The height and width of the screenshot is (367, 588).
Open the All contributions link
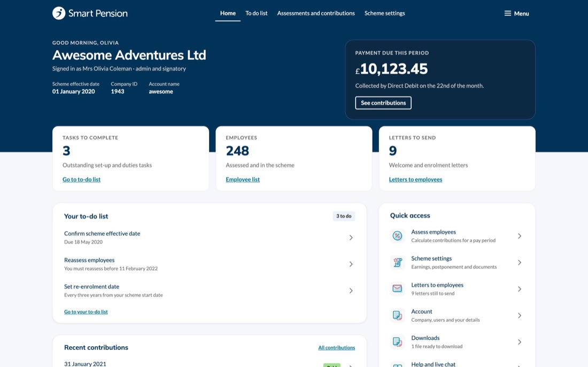tap(336, 348)
